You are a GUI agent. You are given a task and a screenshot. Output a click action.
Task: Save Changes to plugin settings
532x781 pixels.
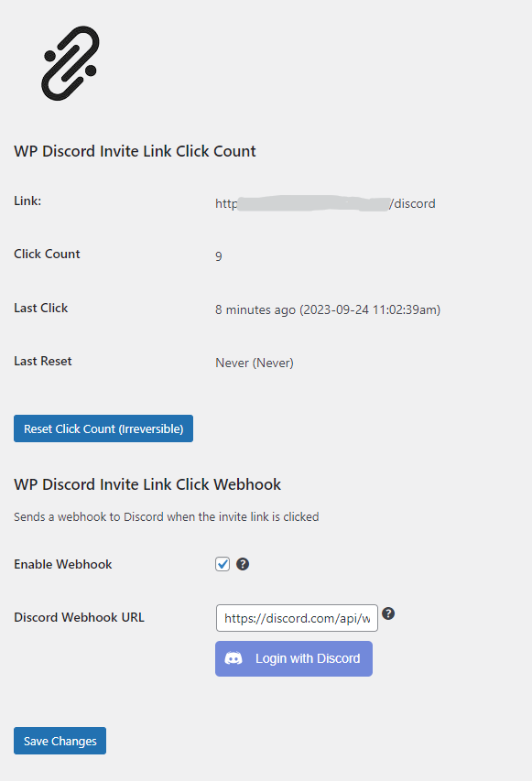[60, 741]
